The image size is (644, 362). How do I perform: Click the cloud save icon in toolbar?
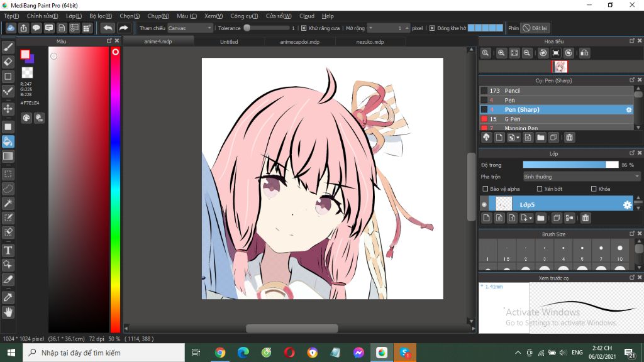[11, 28]
